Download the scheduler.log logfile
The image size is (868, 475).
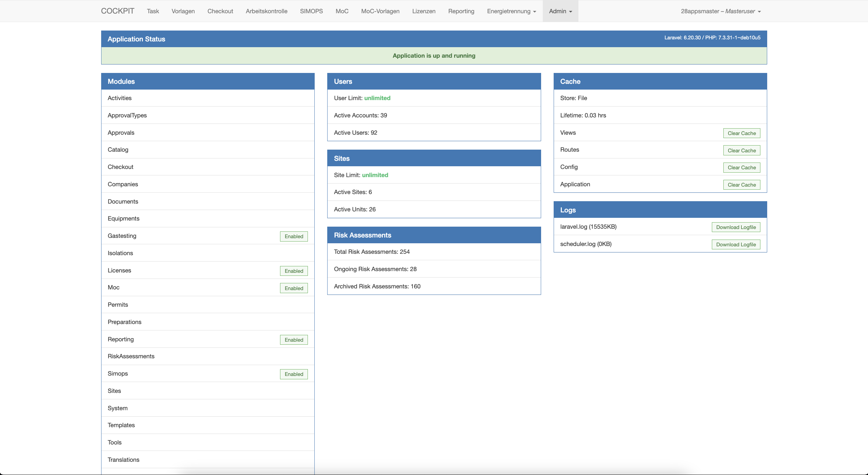pyautogui.click(x=736, y=245)
